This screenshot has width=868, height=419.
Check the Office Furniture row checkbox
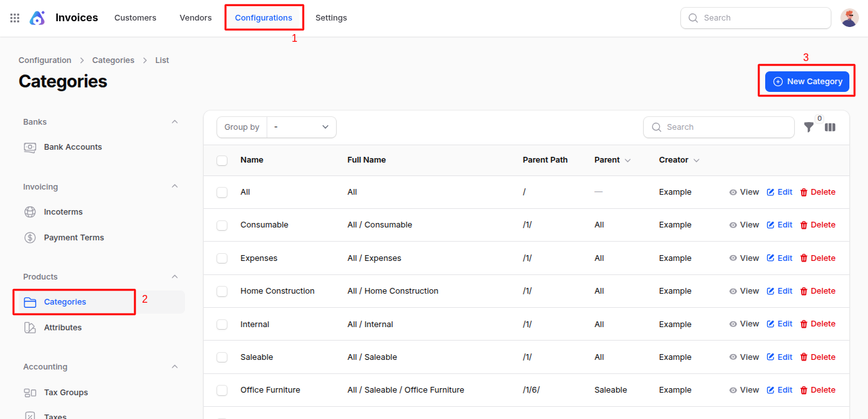222,391
